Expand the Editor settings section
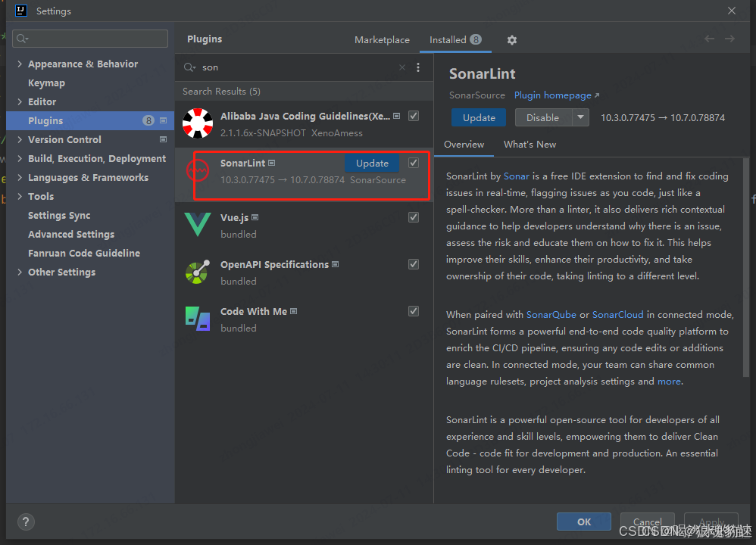Viewport: 756px width, 545px height. point(20,101)
